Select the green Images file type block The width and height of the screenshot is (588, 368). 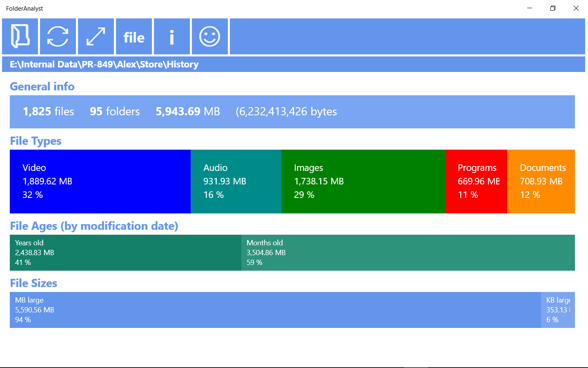(363, 182)
